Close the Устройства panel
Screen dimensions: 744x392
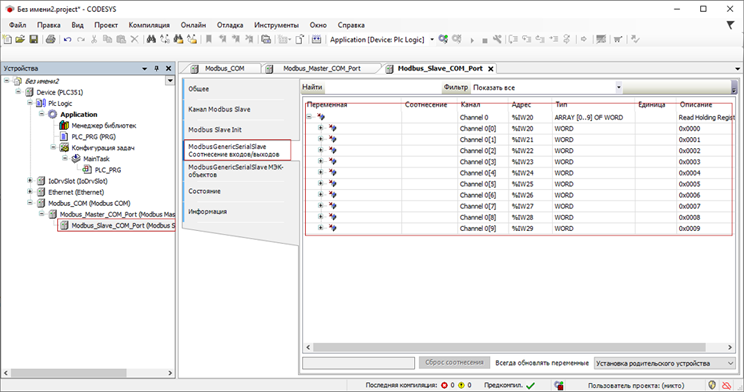[x=168, y=68]
